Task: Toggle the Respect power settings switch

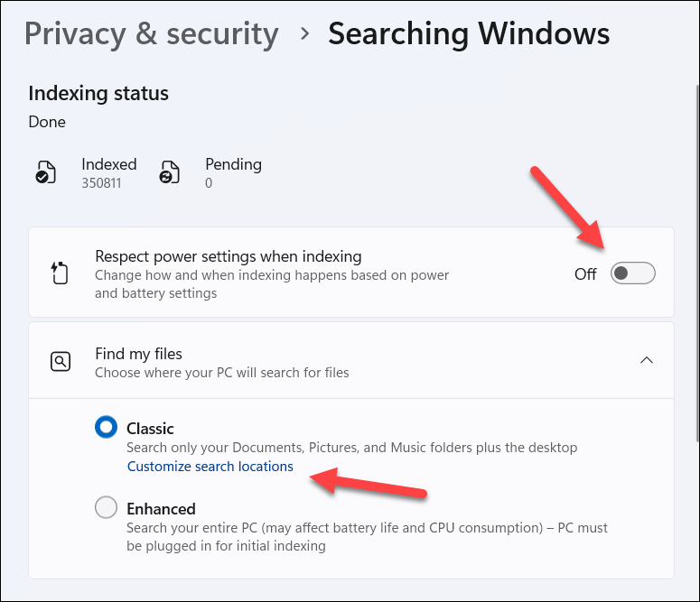Action: coord(632,273)
